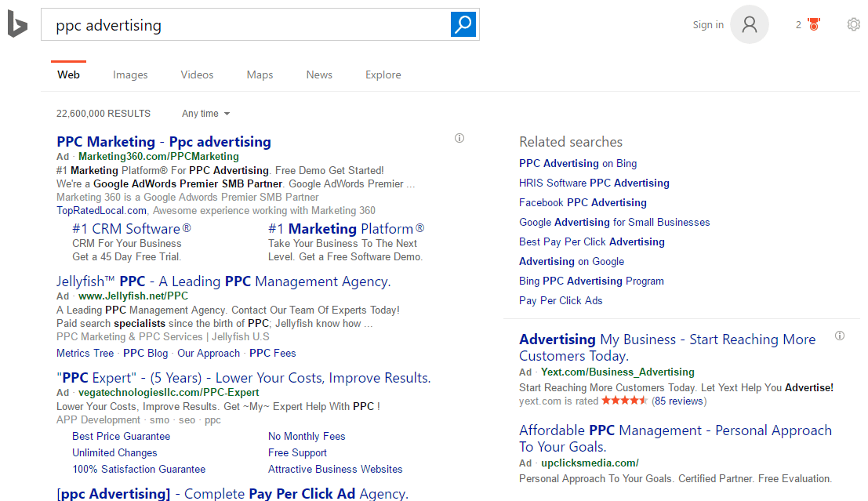Open the Our Approach sitelink

click(209, 353)
